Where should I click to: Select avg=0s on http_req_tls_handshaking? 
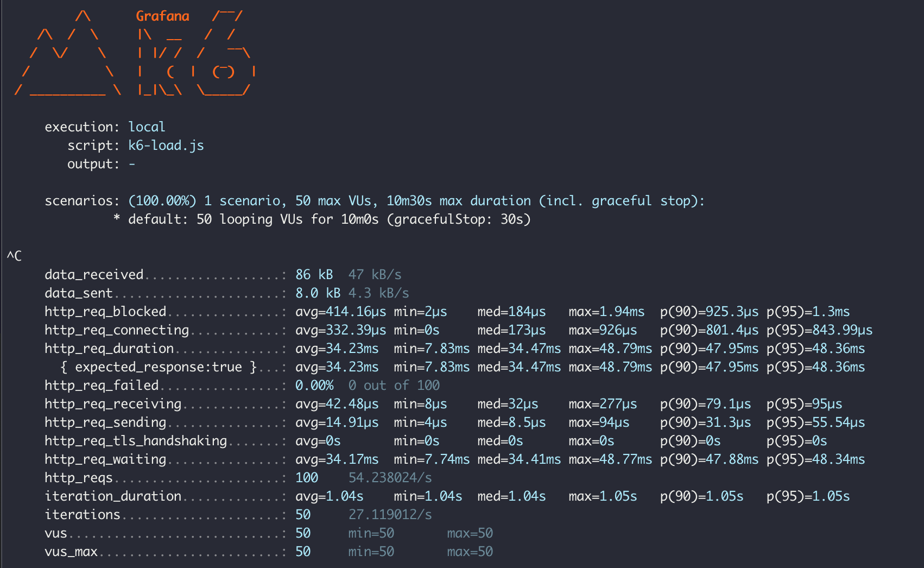pos(318,441)
